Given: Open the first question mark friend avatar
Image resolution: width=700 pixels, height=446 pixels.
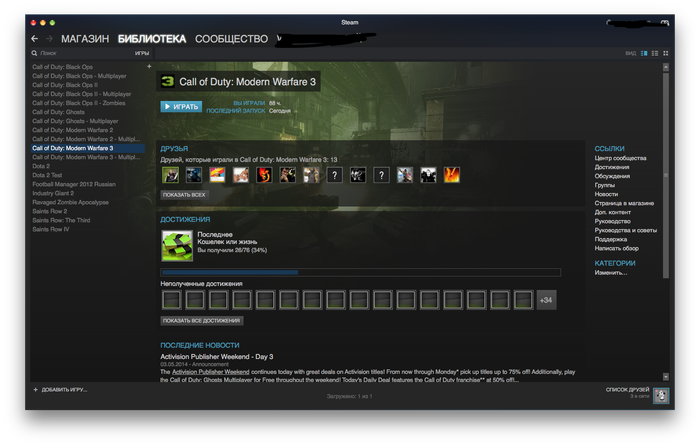Looking at the screenshot, I should coord(334,175).
